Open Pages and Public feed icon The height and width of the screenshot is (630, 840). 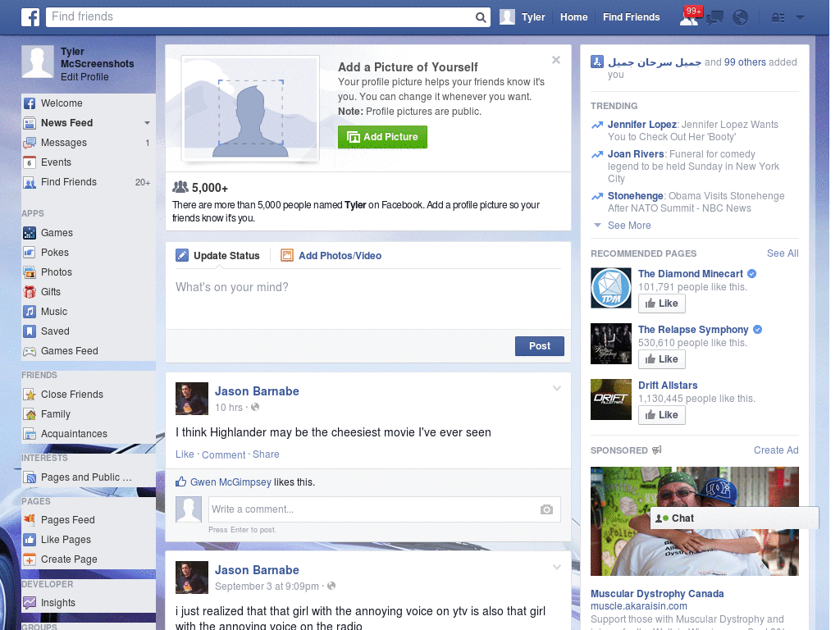[30, 477]
